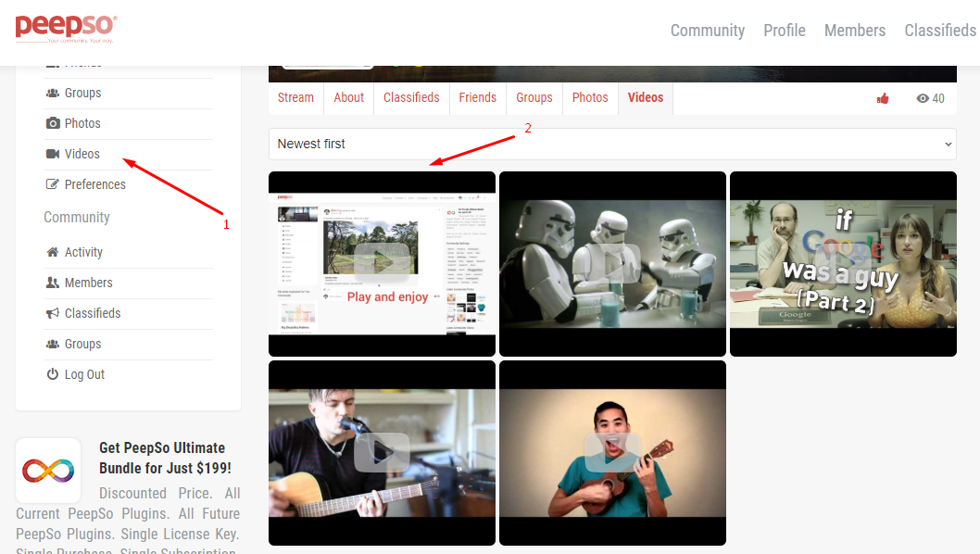Click the upper Groups people icon in sidebar
Screen dimensions: 980x554
(53, 93)
